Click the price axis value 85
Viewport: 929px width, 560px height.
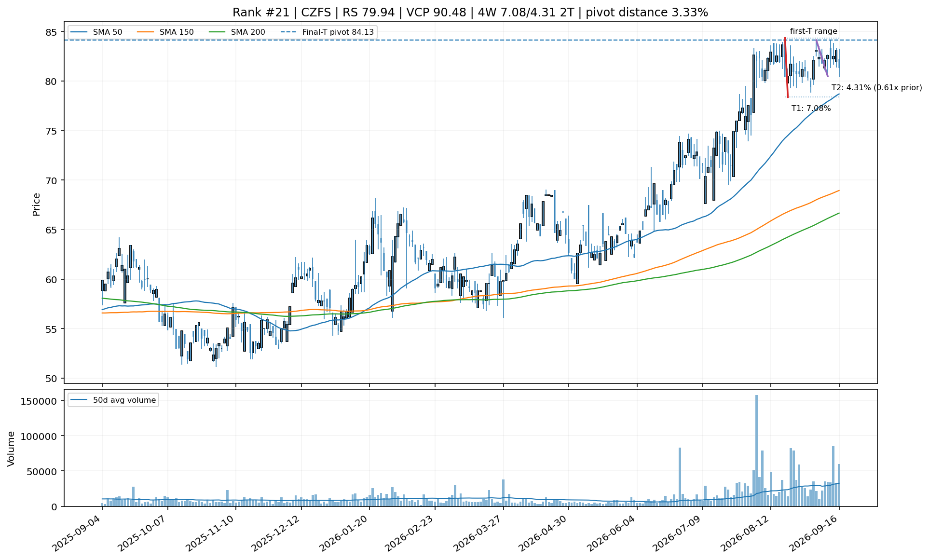point(52,32)
